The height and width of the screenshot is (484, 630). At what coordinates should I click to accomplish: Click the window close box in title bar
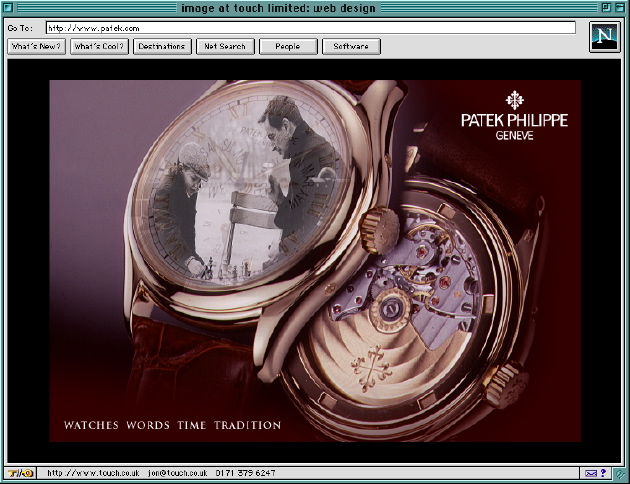(x=8, y=8)
